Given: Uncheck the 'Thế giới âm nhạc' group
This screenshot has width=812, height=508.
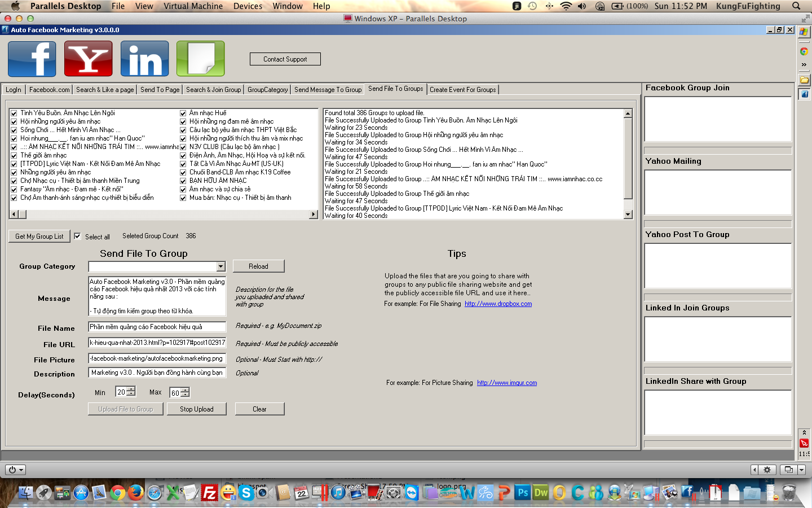Looking at the screenshot, I should 14,156.
